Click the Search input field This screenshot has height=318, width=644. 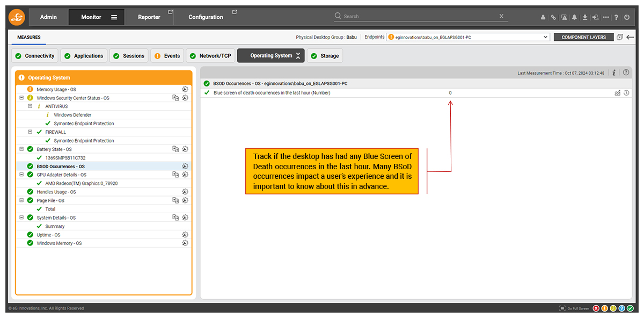tap(419, 17)
